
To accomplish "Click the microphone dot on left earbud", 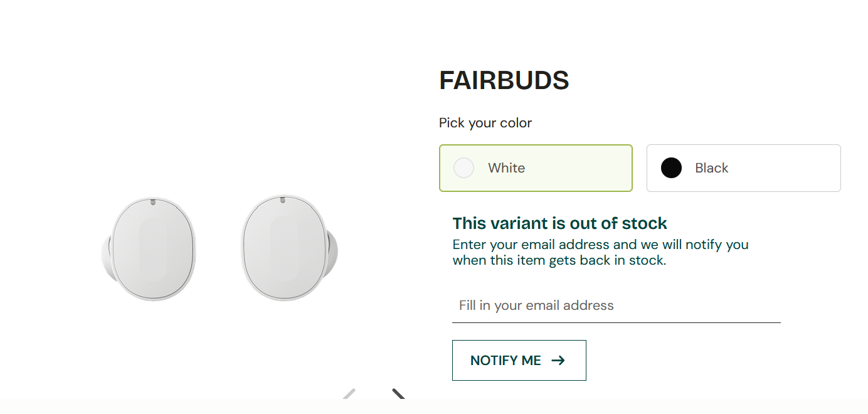I will 154,202.
